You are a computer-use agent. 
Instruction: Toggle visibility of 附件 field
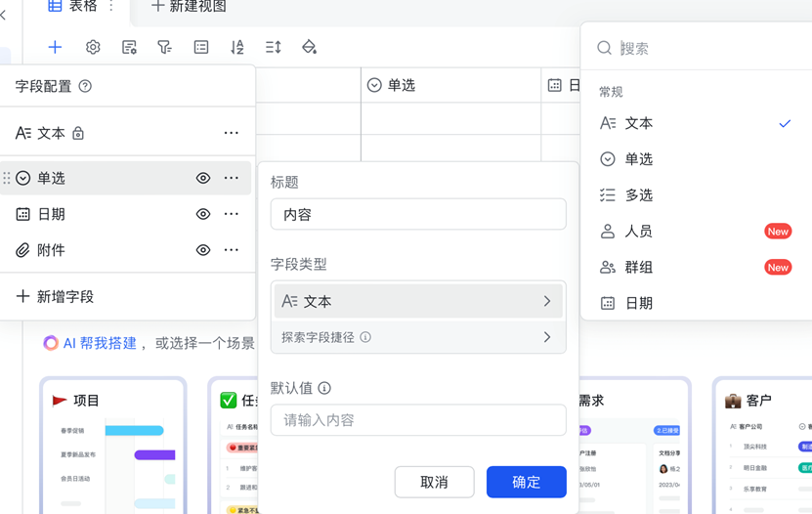click(x=203, y=250)
